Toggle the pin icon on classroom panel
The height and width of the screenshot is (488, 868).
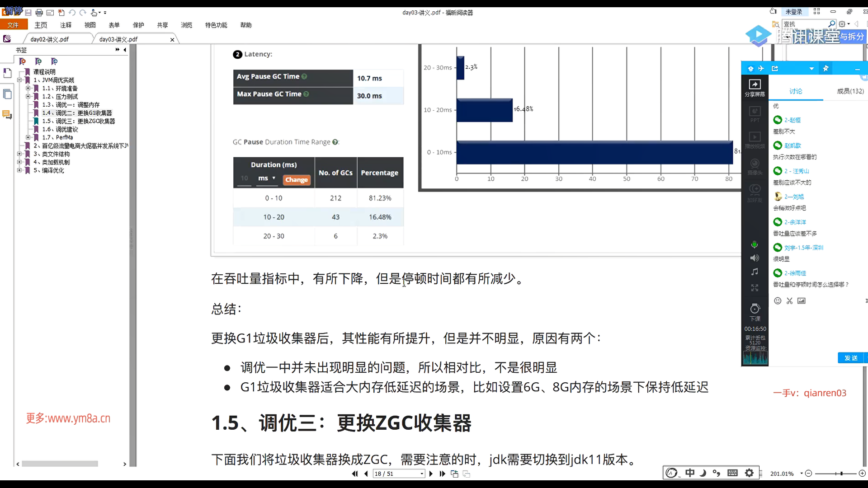pyautogui.click(x=826, y=69)
